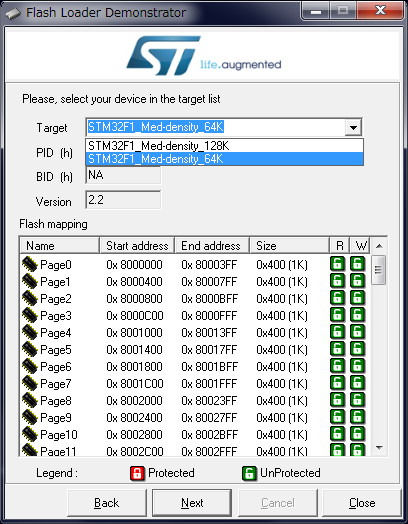Click the Page6 chip icon
Screen dimensions: 408x524
click(30, 367)
